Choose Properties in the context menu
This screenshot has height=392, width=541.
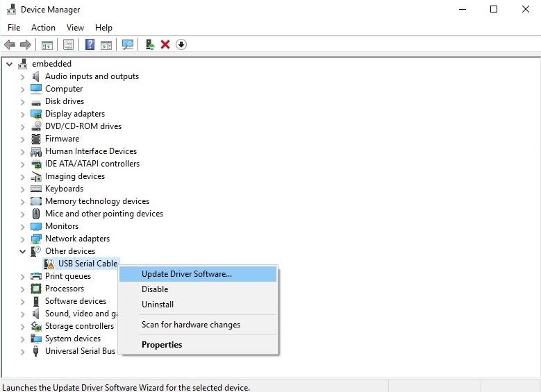click(x=162, y=345)
